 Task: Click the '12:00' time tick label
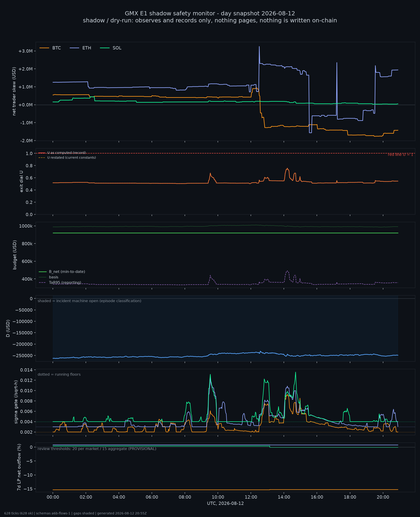click(x=251, y=497)
